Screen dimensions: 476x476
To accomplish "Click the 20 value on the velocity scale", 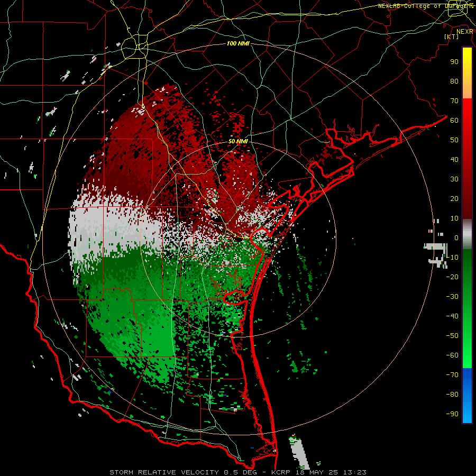I will 454,198.
